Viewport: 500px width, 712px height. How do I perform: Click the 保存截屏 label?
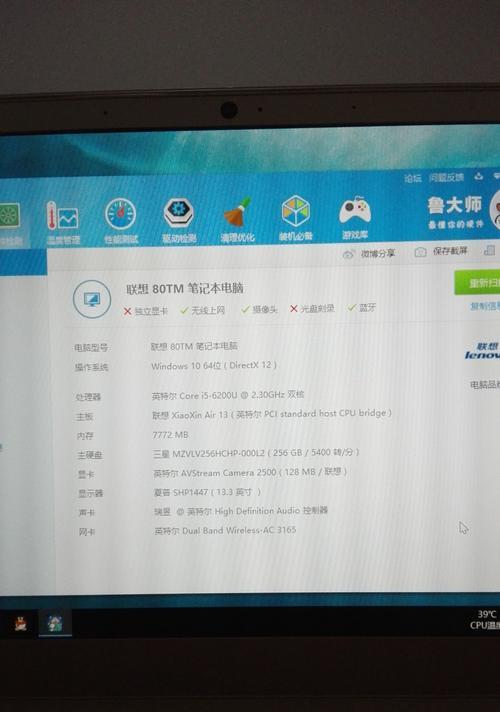click(x=450, y=251)
